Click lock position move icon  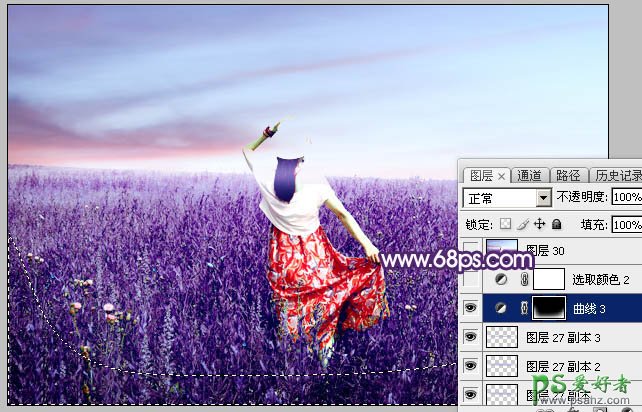pyautogui.click(x=540, y=225)
